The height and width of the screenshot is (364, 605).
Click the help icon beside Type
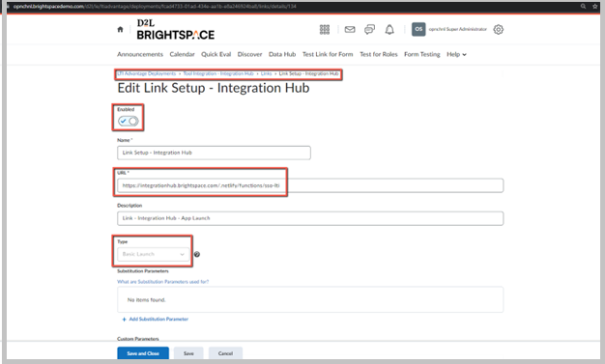pos(197,254)
